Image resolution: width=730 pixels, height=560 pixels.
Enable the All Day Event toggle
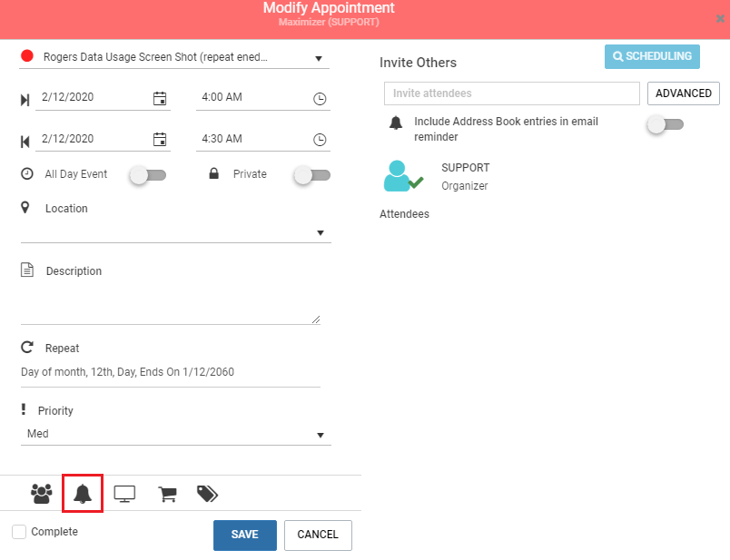coord(146,174)
